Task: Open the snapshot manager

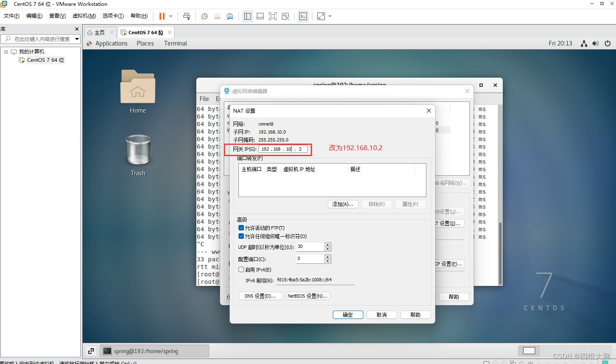Action: pyautogui.click(x=230, y=16)
